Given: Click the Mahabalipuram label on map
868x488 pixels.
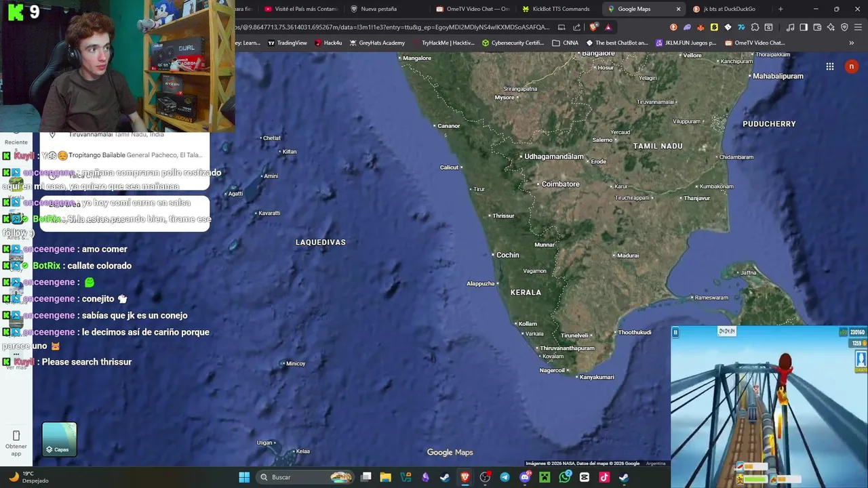Looking at the screenshot, I should [x=778, y=76].
